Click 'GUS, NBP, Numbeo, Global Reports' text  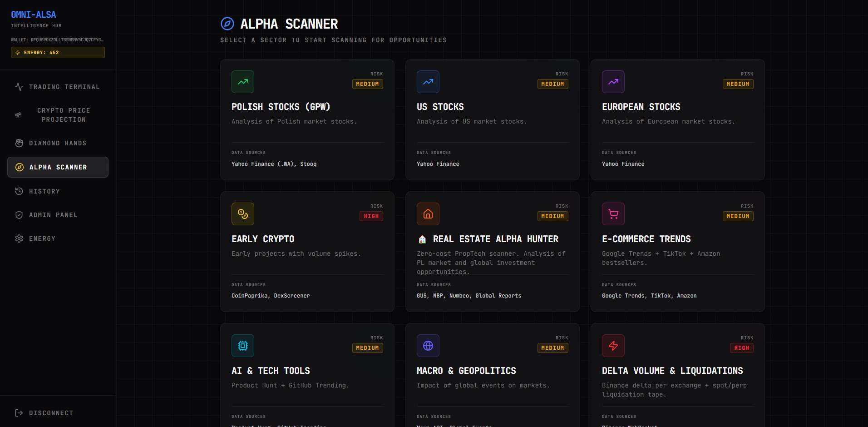point(469,296)
